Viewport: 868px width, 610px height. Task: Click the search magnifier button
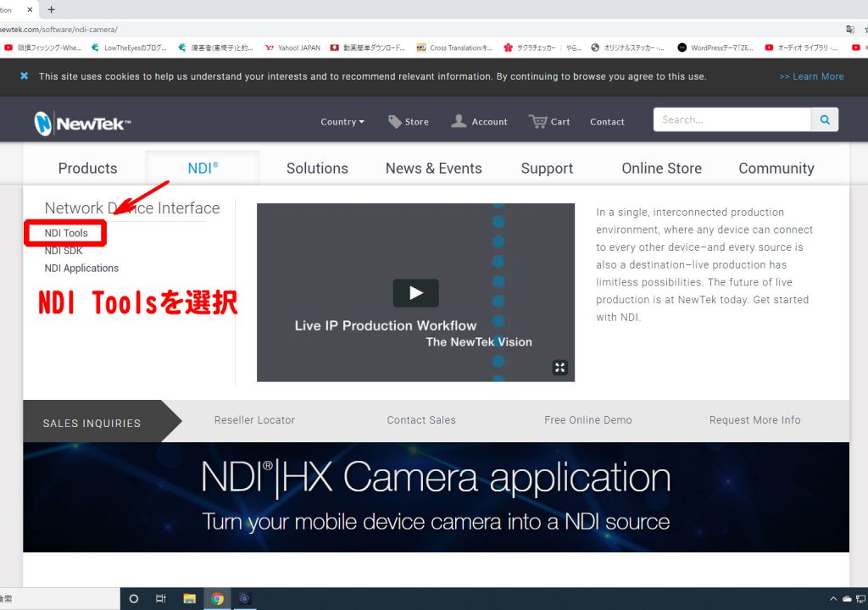tap(824, 119)
